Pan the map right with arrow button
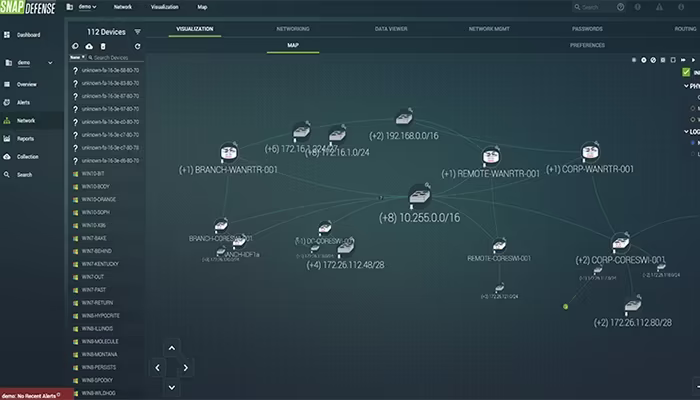This screenshot has width=700, height=400. [x=186, y=368]
